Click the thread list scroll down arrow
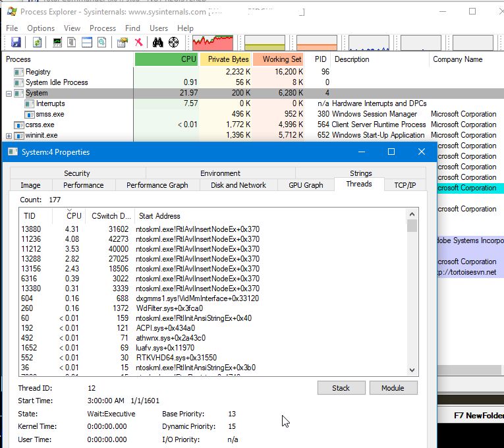The height and width of the screenshot is (448, 504). pos(412,370)
